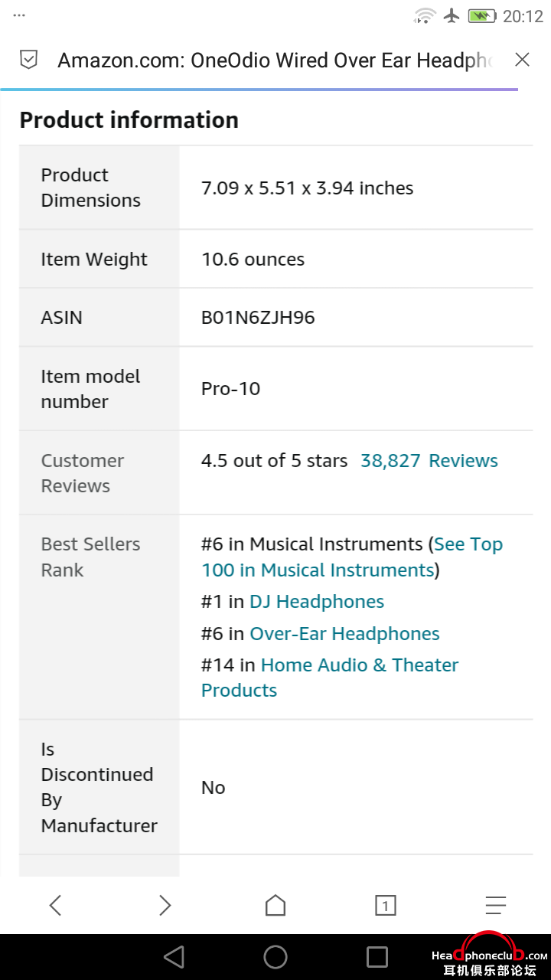Open the Over-Ear Headphones category link
This screenshot has height=980, width=551.
(344, 634)
